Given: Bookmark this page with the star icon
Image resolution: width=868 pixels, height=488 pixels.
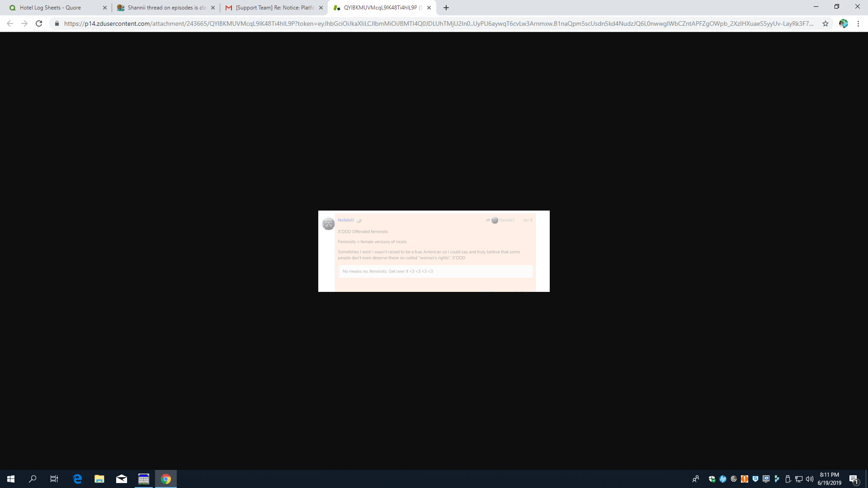Looking at the screenshot, I should point(826,23).
